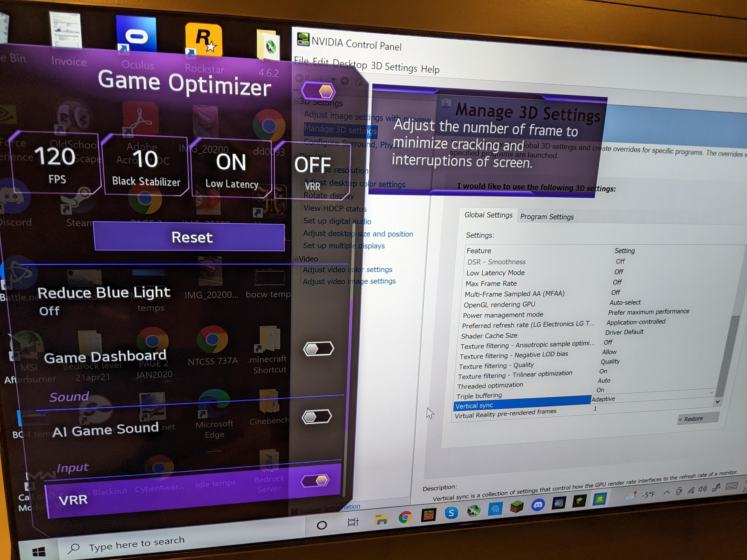The image size is (747, 560).
Task: Open File Explorer from the taskbar
Action: [x=381, y=520]
